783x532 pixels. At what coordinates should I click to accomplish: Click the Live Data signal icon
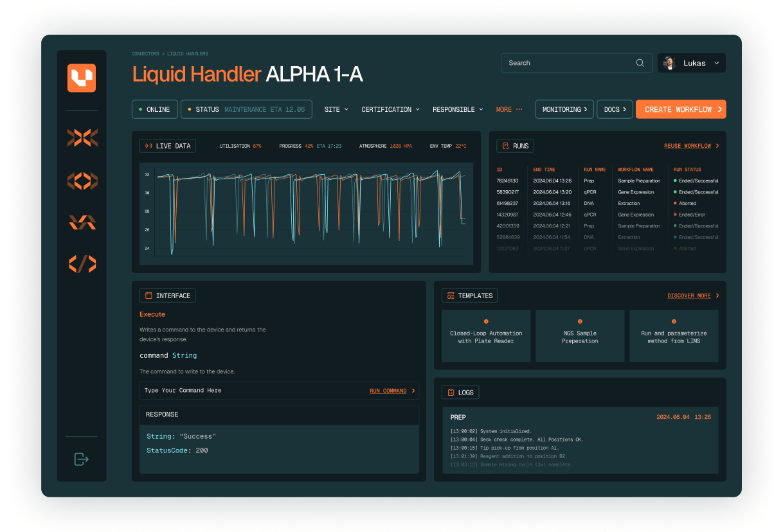(x=148, y=145)
